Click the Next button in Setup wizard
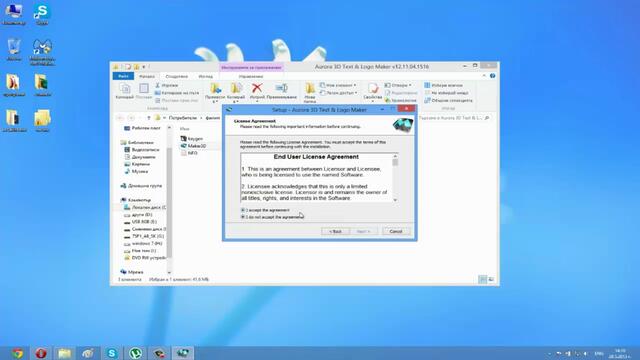 point(364,231)
